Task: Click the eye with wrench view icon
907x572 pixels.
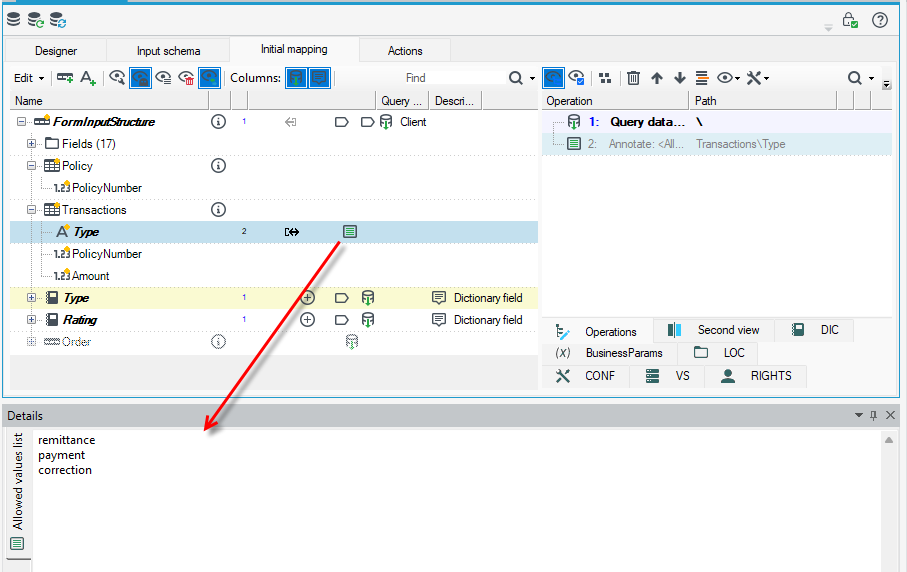Action: coord(117,78)
